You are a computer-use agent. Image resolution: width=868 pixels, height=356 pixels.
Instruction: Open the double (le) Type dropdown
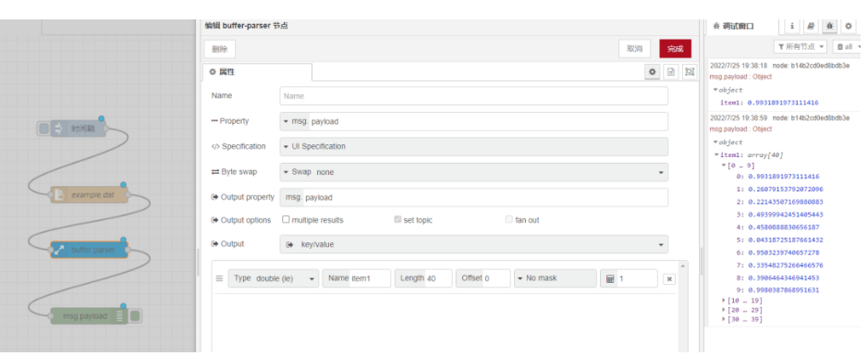(x=274, y=278)
